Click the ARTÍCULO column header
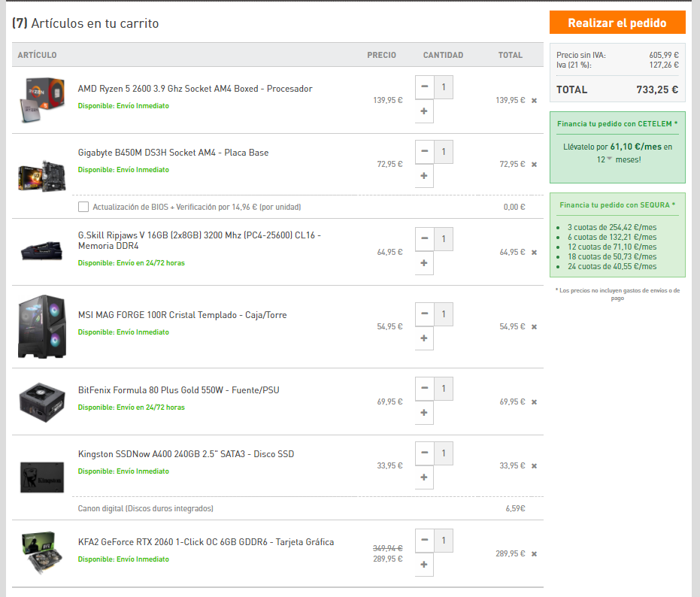700x597 pixels. [x=37, y=55]
